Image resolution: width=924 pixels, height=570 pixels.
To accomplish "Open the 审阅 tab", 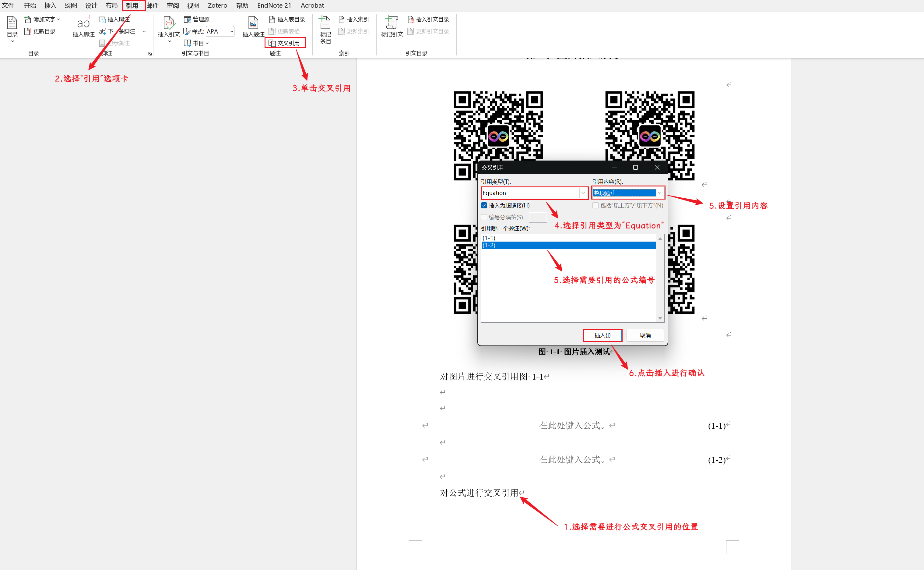I will coord(173,5).
